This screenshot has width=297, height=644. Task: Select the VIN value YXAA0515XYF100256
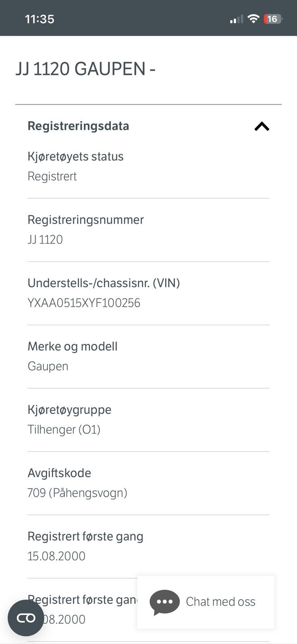(x=84, y=303)
